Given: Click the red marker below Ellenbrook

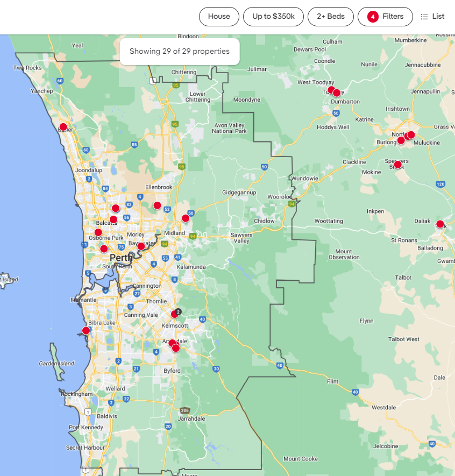Looking at the screenshot, I should (157, 205).
